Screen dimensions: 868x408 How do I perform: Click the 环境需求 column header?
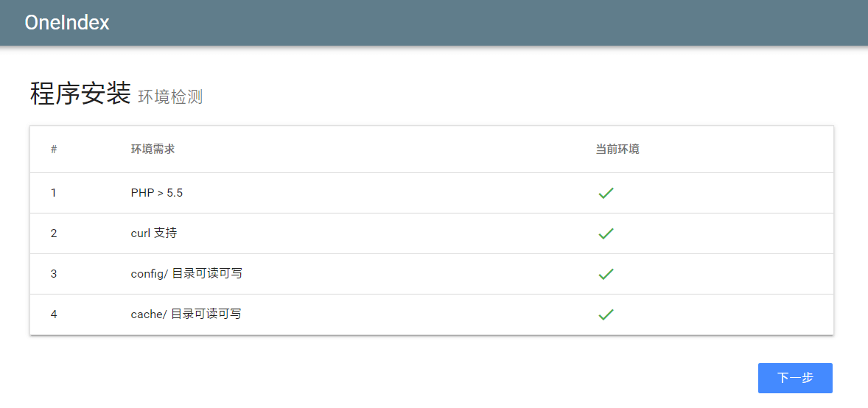tap(153, 150)
